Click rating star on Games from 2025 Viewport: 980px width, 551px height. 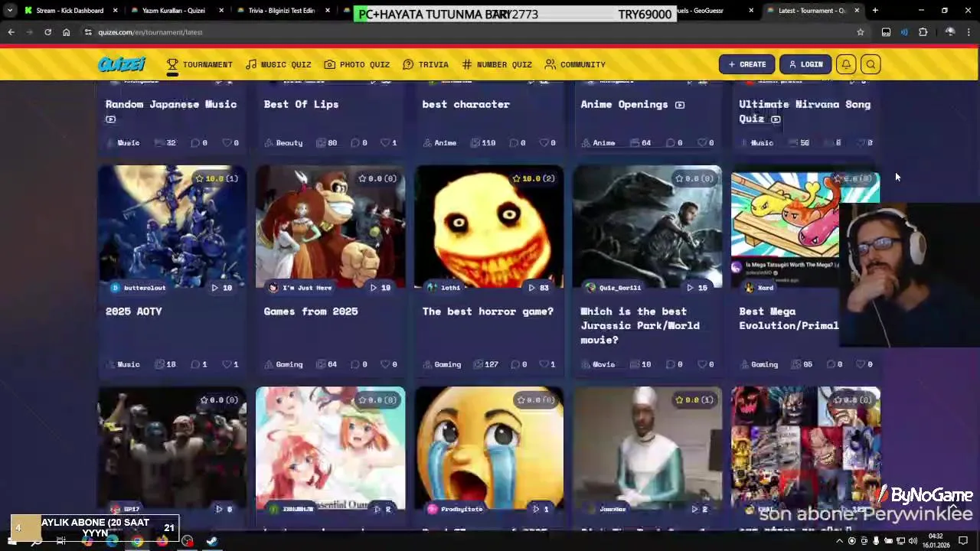tap(362, 178)
